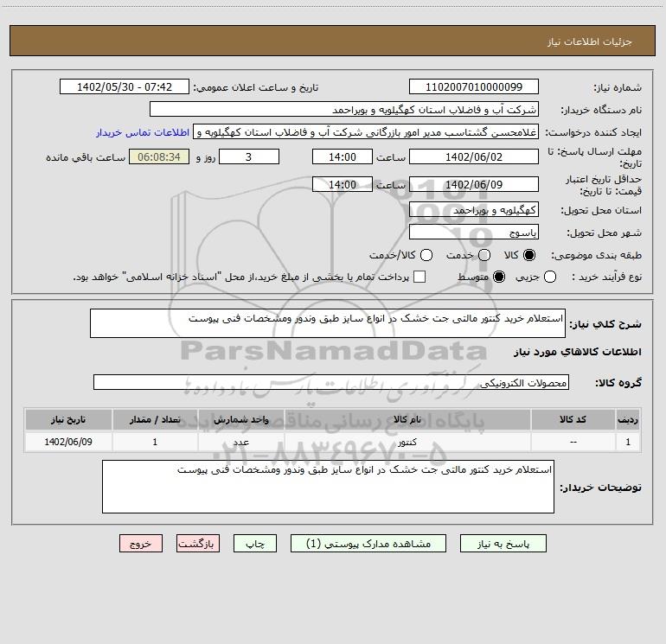666x644 pixels.
Task: Click the عدد unit cell in the table
Action: [x=240, y=442]
